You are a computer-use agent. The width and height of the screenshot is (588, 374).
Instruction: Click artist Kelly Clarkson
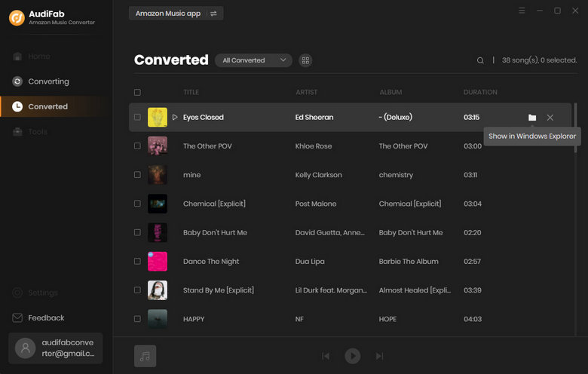click(318, 175)
